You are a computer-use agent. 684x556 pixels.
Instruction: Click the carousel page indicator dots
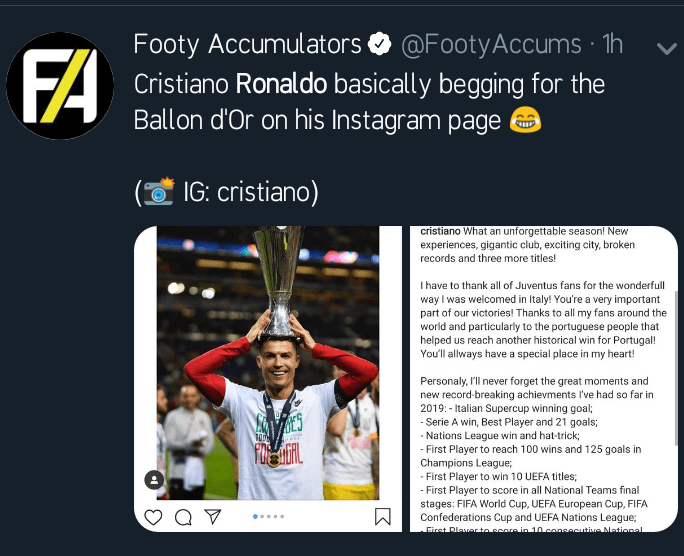tap(269, 517)
